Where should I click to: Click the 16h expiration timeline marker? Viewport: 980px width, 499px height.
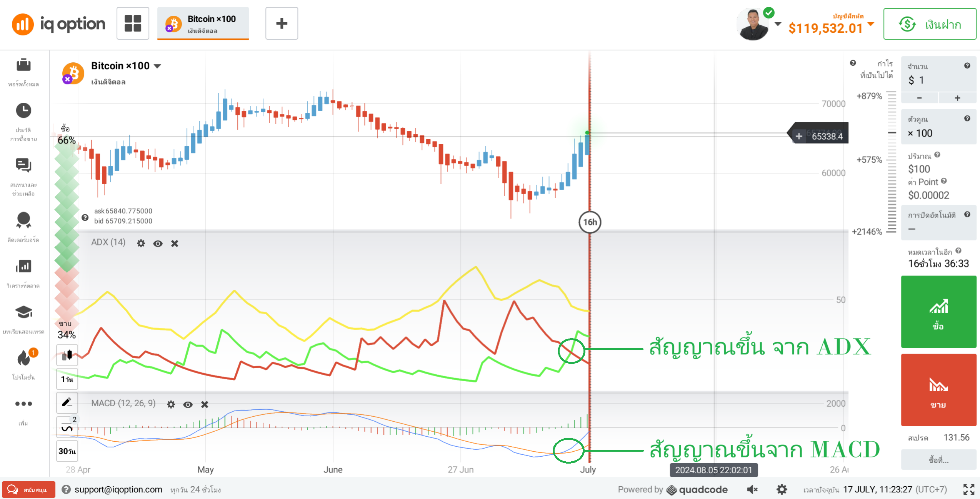[x=590, y=222]
